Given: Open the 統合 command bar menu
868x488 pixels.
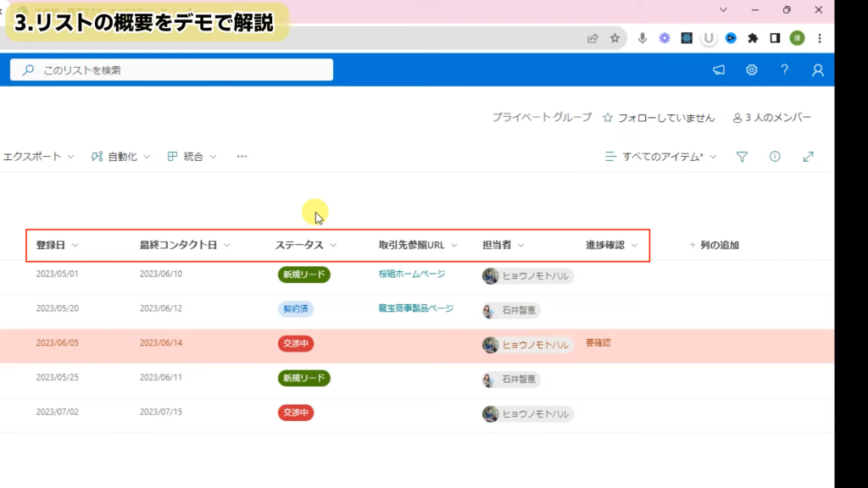Looking at the screenshot, I should [192, 157].
